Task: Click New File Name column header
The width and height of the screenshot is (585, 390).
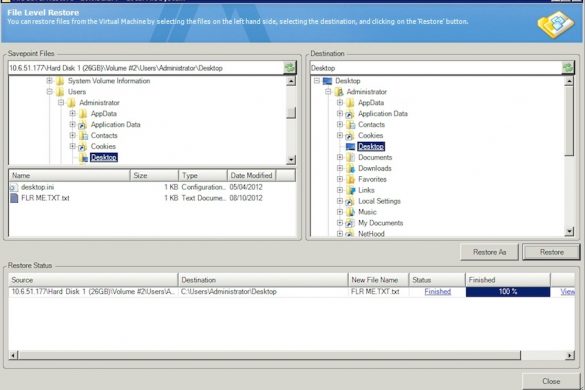Action: coord(378,280)
